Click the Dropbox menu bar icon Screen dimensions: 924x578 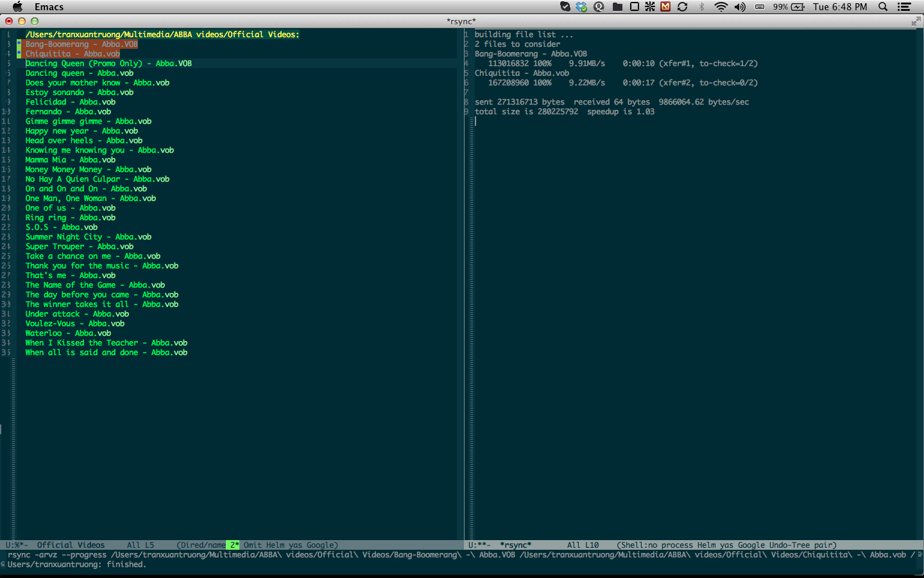[x=581, y=6]
